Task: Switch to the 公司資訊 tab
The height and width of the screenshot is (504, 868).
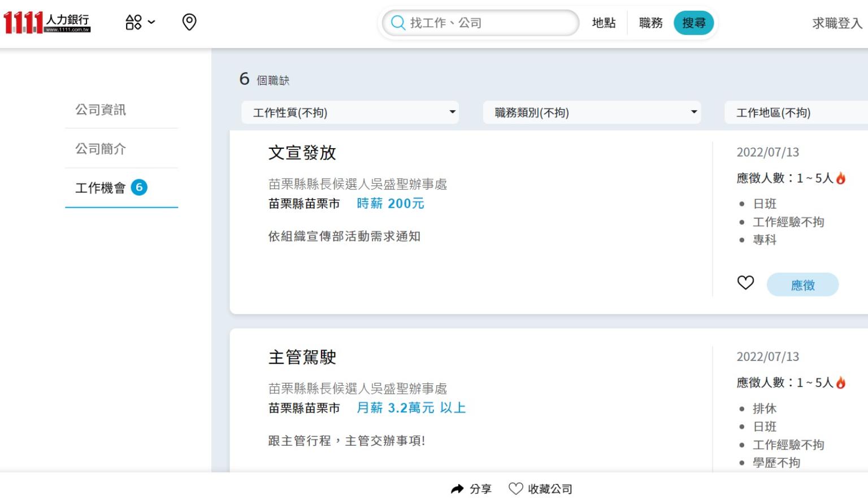Action: pos(101,110)
